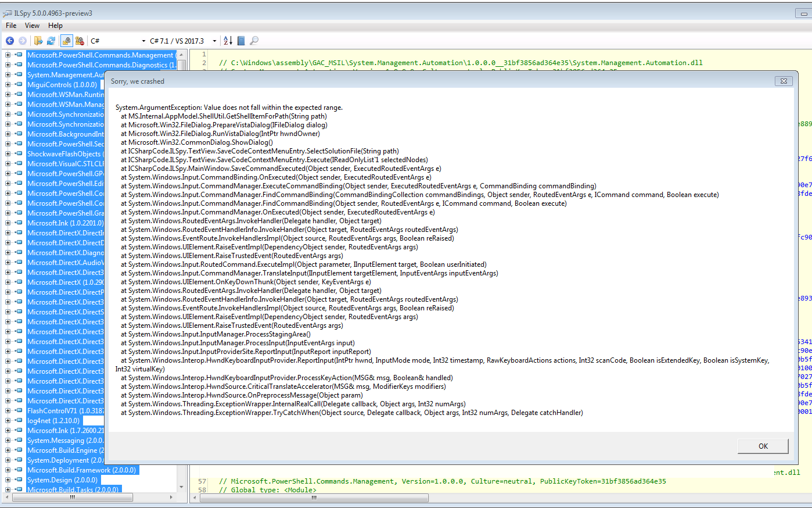Viewport: 812px width, 508px height.
Task: Click the Open assembly folder icon
Action: pyautogui.click(x=38, y=41)
